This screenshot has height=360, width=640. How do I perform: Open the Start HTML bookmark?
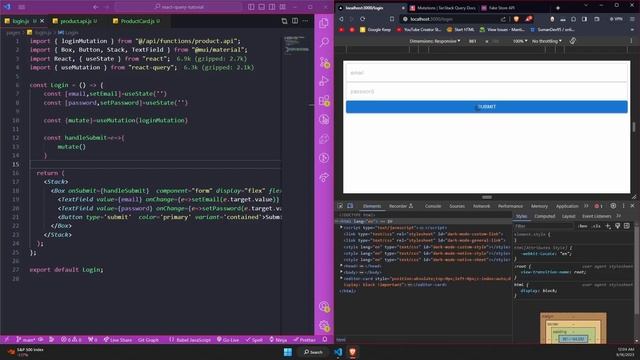[x=460, y=30]
